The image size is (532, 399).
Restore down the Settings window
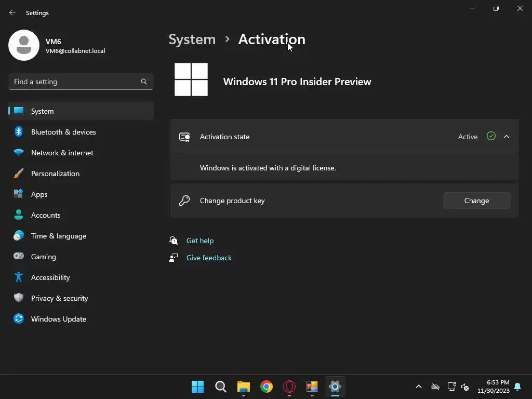click(496, 8)
